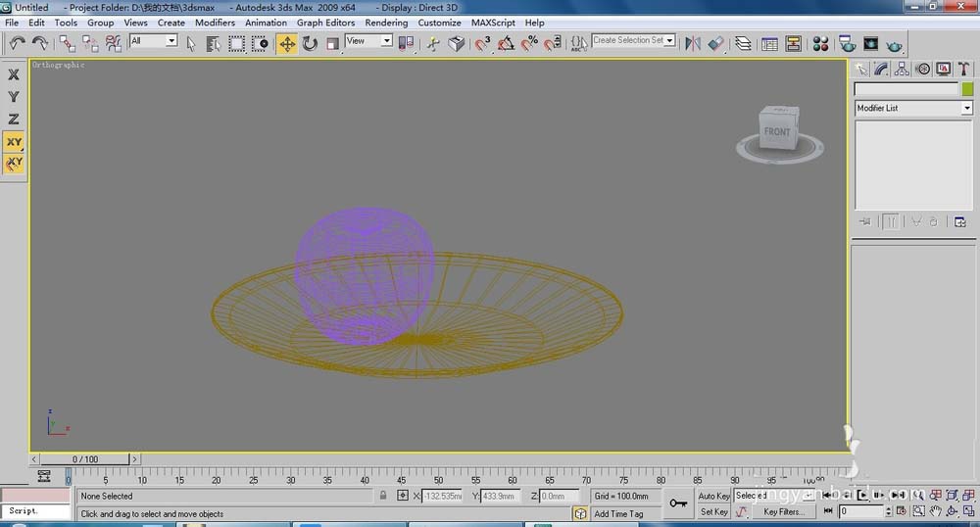Click Select and Manipulate icon
This screenshot has width=980, height=527.
pos(433,43)
